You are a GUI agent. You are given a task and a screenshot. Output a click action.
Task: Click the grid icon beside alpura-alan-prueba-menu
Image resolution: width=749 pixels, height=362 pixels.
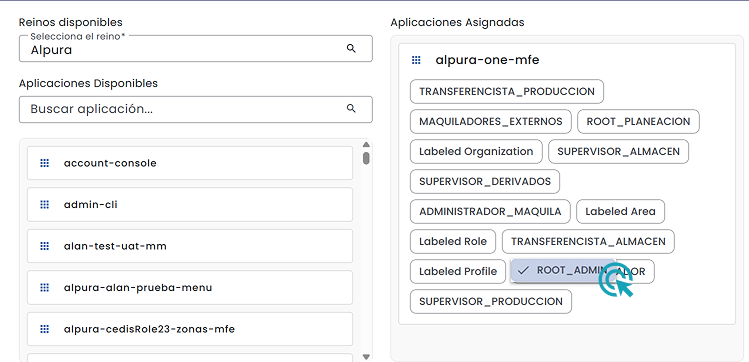[x=44, y=287]
